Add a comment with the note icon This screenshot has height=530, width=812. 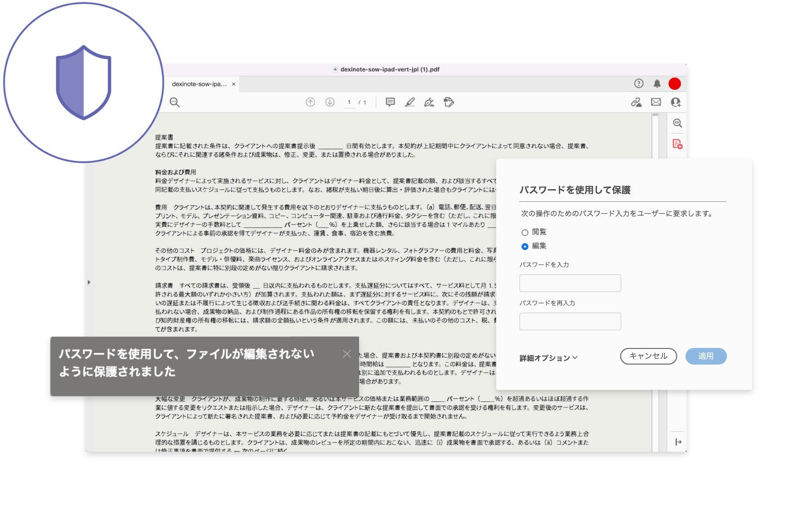tap(390, 102)
